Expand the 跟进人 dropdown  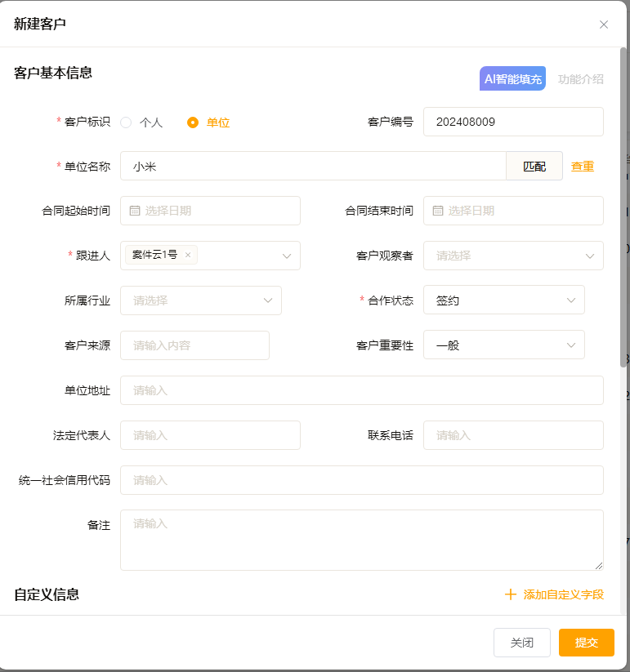point(287,256)
